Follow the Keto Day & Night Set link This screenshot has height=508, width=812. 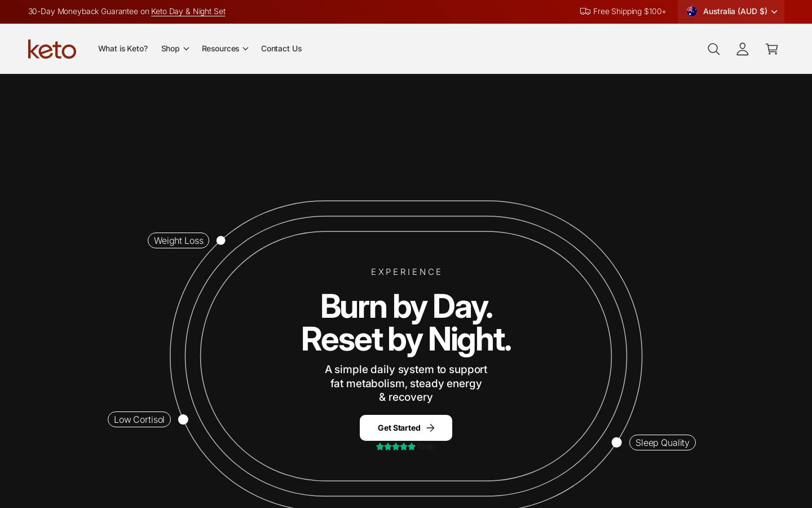point(188,11)
